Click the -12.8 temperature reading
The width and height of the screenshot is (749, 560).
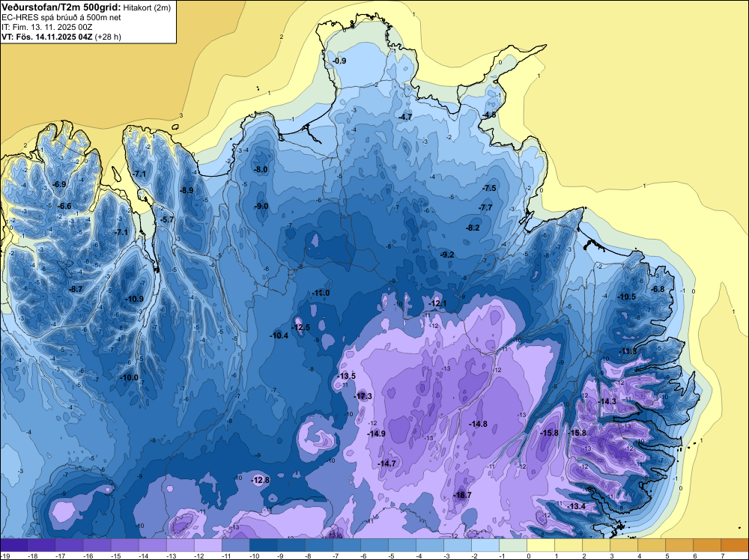(x=261, y=480)
